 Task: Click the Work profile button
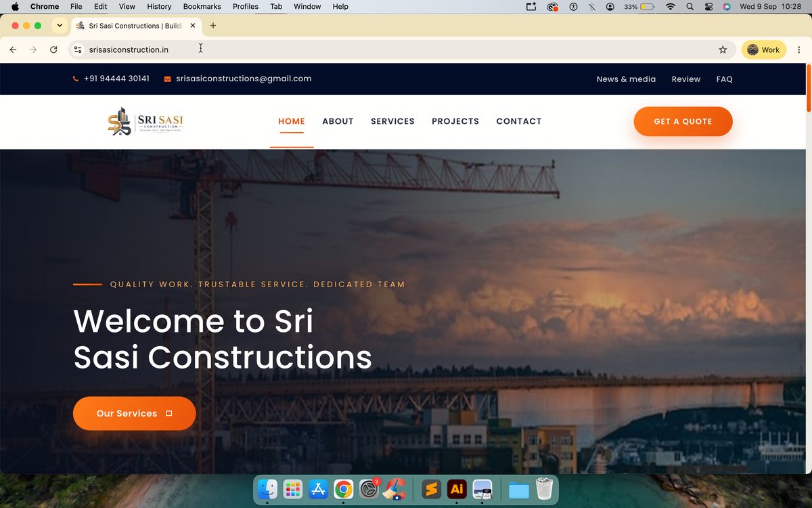(764, 49)
